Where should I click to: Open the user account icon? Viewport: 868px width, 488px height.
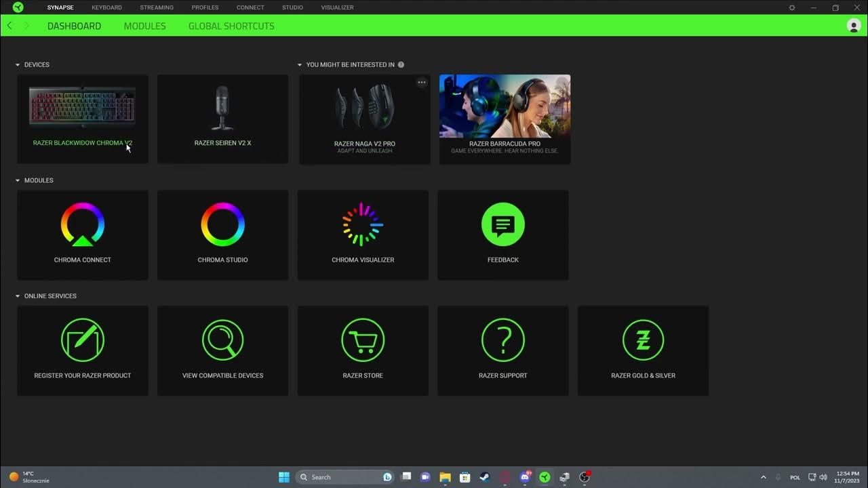[853, 26]
